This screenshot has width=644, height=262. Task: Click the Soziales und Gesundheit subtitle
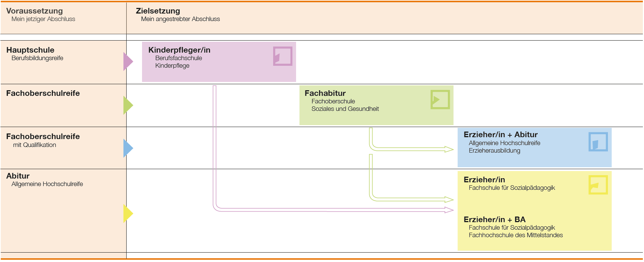(x=345, y=109)
